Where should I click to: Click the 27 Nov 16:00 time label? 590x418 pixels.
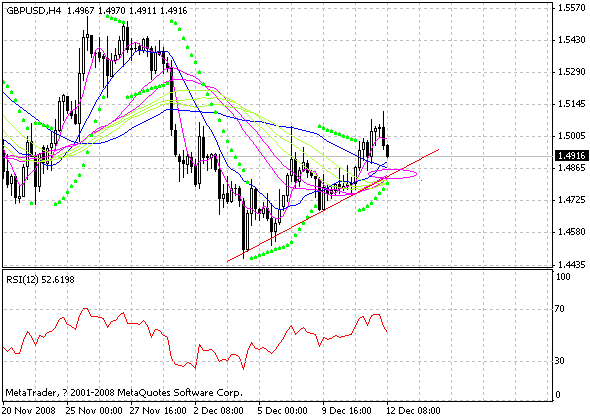point(158,410)
